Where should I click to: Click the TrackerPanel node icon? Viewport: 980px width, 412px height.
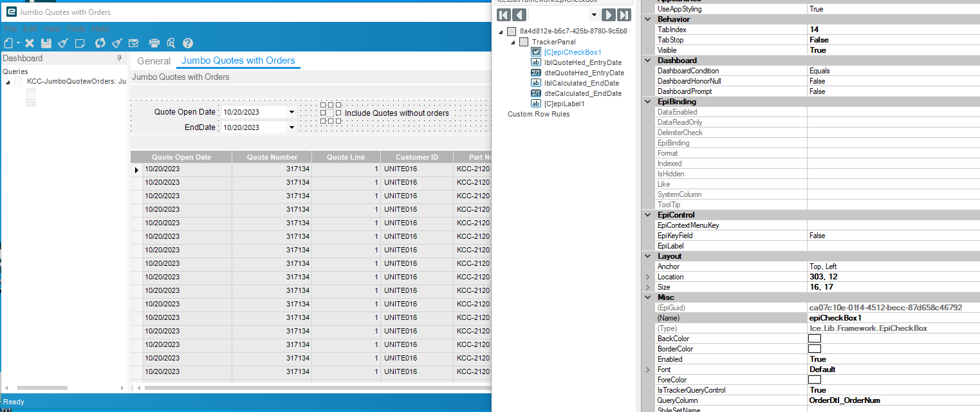[x=524, y=42]
